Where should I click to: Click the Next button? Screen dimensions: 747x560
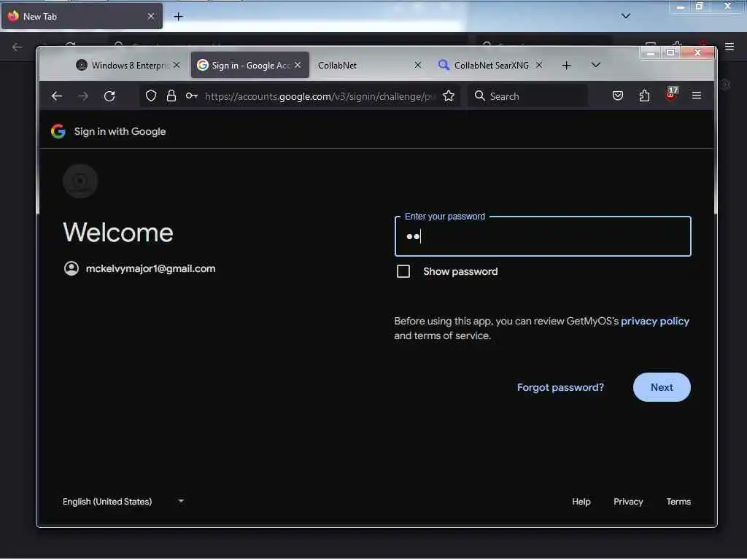tap(662, 387)
